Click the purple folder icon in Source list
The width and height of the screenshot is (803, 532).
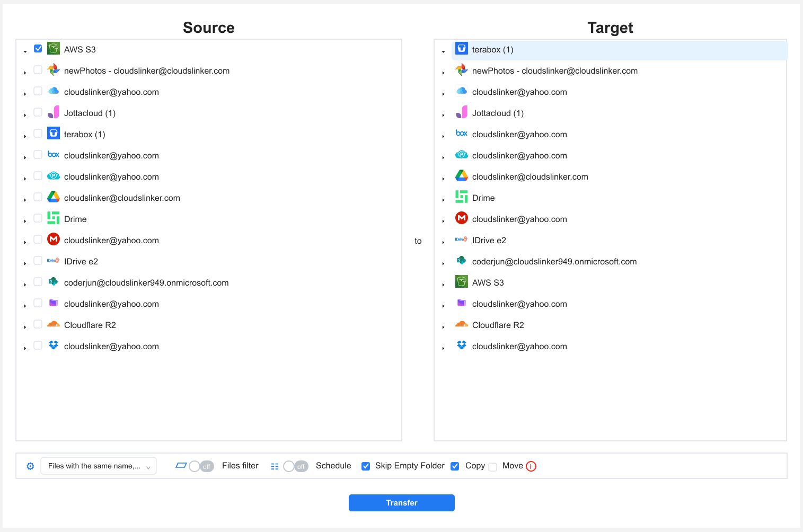[54, 303]
